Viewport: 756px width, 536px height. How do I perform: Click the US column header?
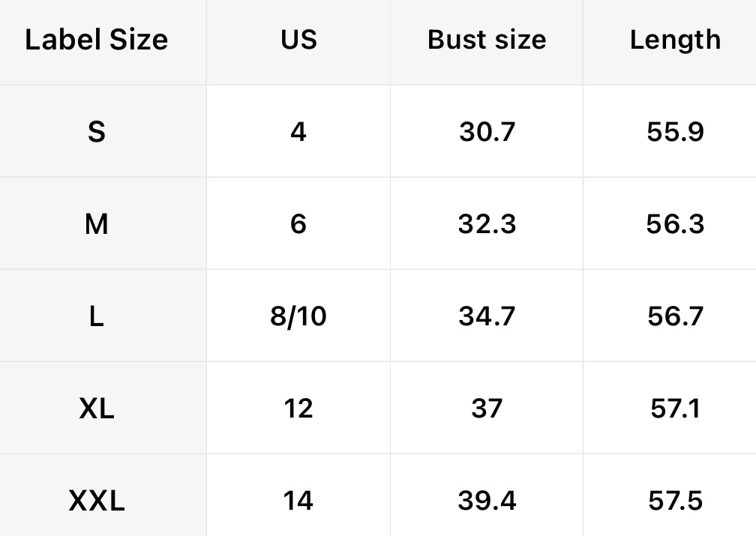click(298, 40)
